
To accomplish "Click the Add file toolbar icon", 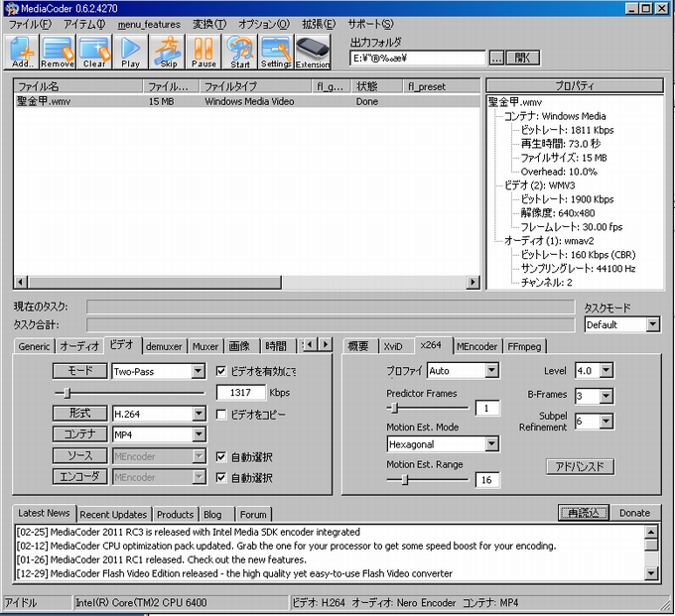I will coord(22,52).
